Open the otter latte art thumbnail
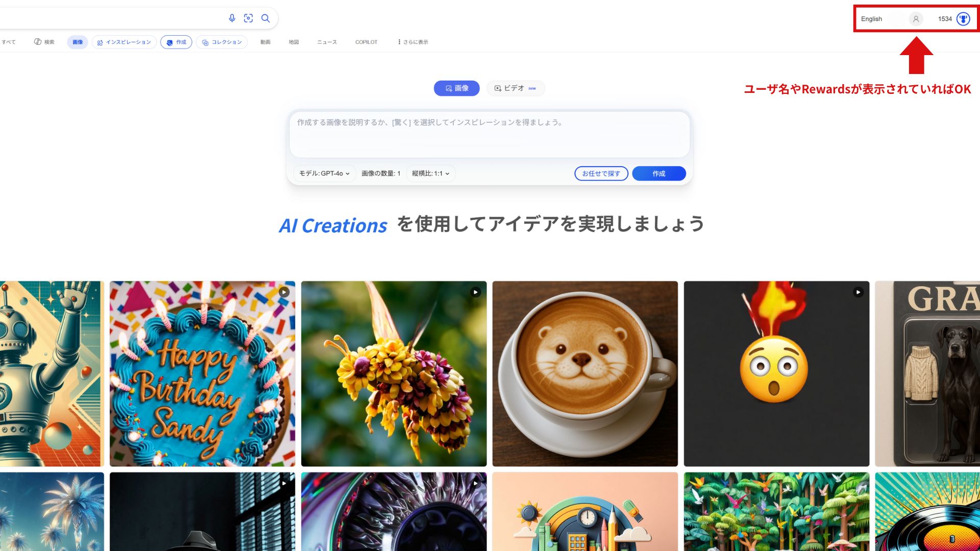Image resolution: width=980 pixels, height=551 pixels. tap(585, 373)
